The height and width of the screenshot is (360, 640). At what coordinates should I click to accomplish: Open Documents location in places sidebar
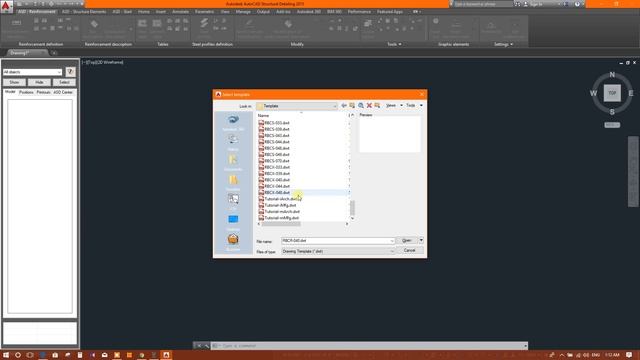233,162
